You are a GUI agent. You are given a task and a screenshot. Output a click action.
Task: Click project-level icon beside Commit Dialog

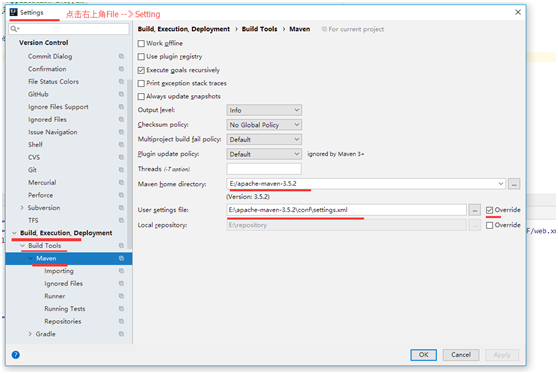(121, 56)
